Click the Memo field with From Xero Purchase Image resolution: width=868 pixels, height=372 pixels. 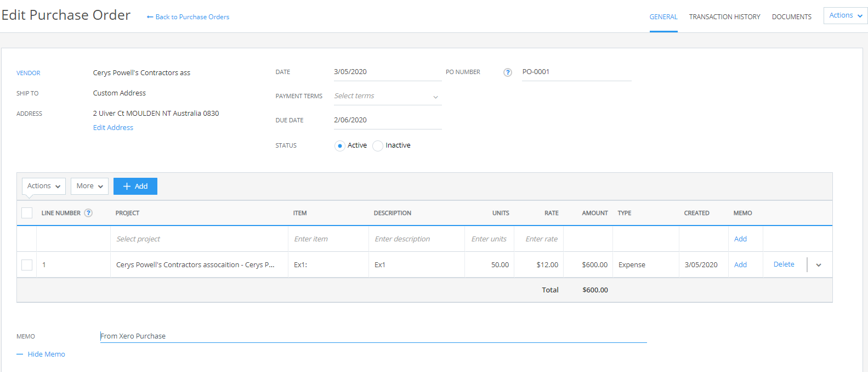coord(373,336)
